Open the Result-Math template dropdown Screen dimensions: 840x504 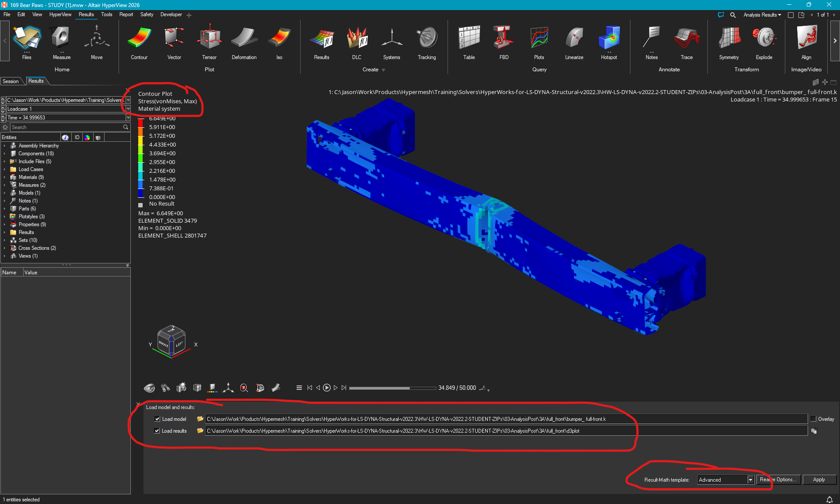click(x=750, y=479)
